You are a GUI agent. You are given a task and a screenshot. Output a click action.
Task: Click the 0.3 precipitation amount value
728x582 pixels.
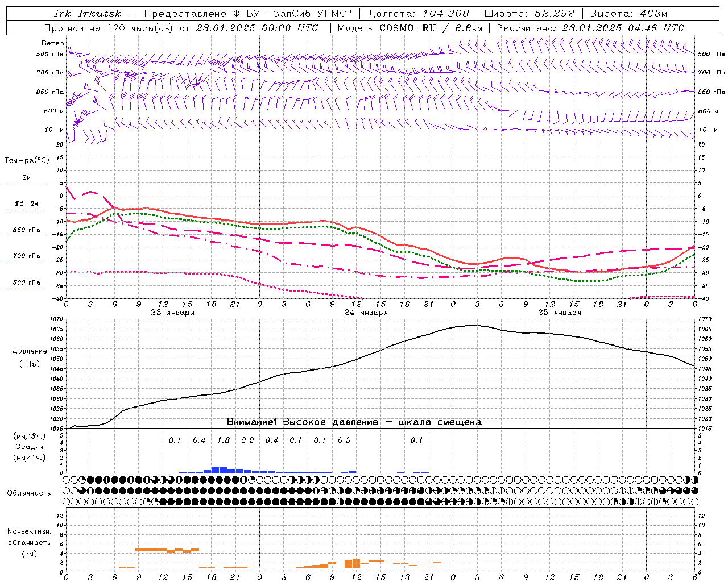(x=344, y=440)
